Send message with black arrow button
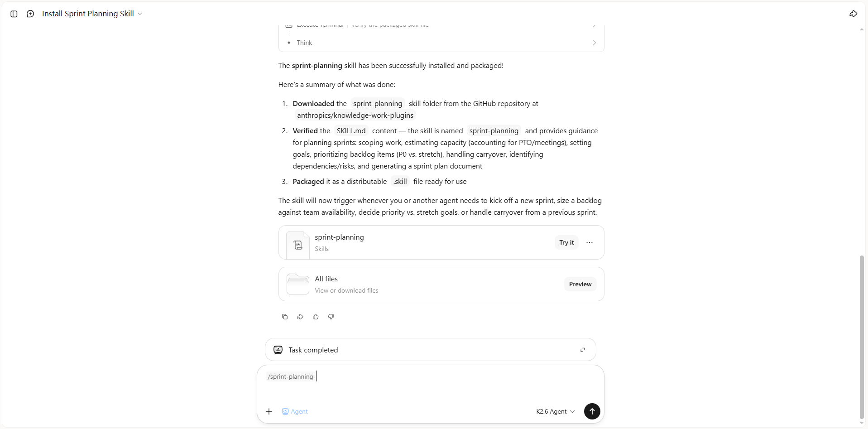 pyautogui.click(x=592, y=411)
